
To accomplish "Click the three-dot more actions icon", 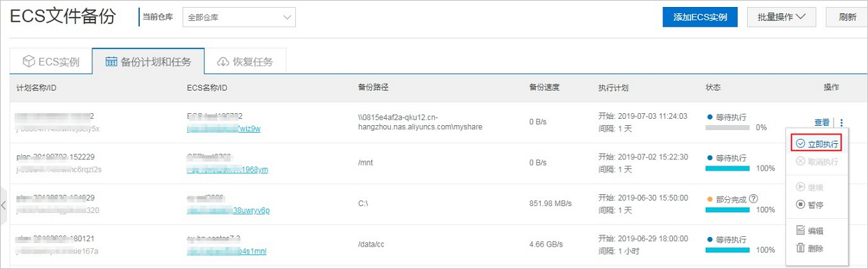I will [x=842, y=122].
